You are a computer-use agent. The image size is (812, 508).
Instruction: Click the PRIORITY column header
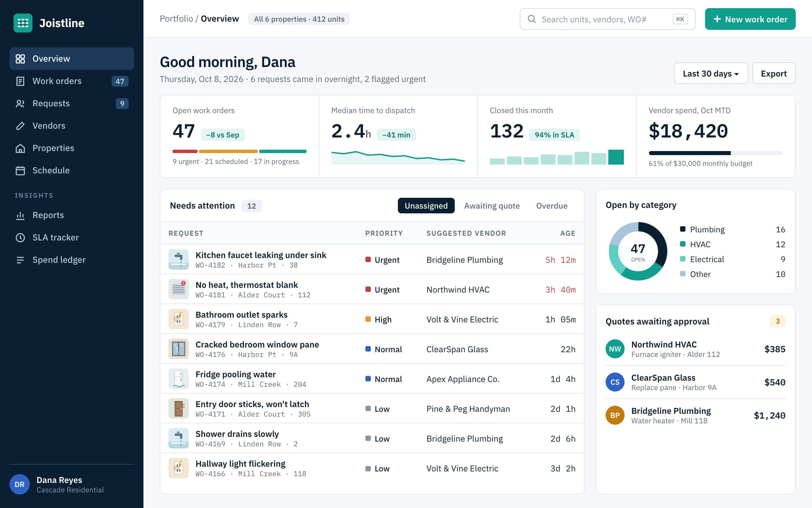[384, 233]
